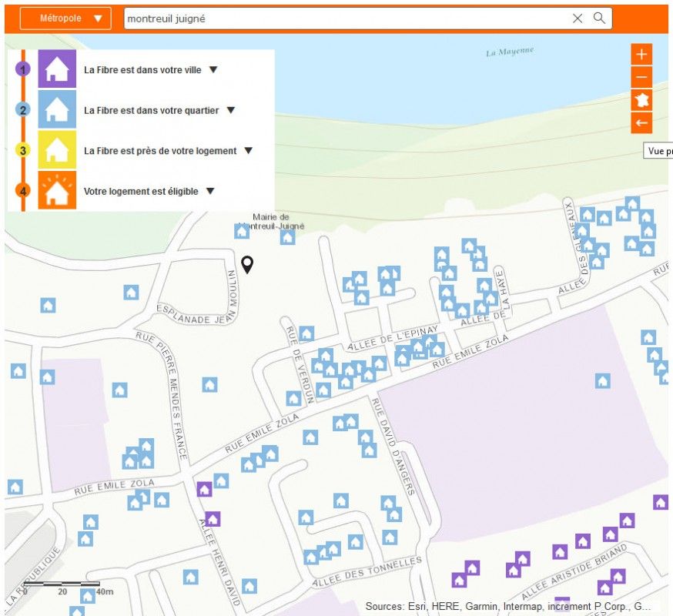The width and height of the screenshot is (673, 616).
Task: Click the Mairie de Montreuil-Juigné label
Action: point(272,222)
